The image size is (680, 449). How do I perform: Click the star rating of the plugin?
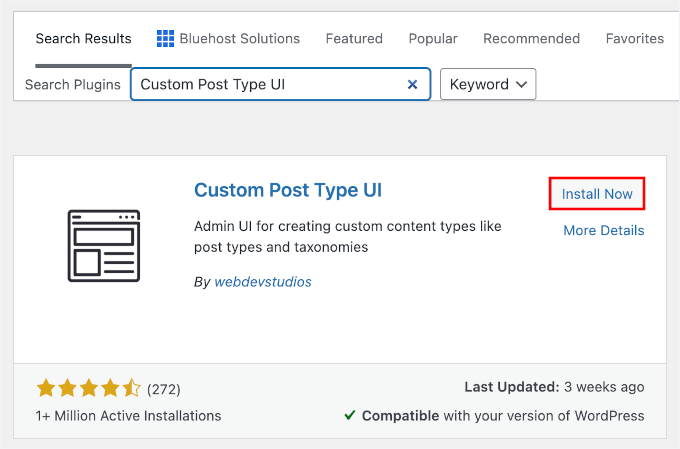pos(88,388)
